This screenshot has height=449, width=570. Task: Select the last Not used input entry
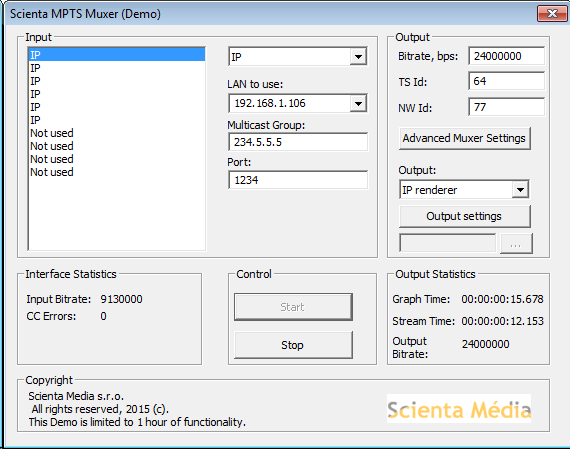click(117, 172)
